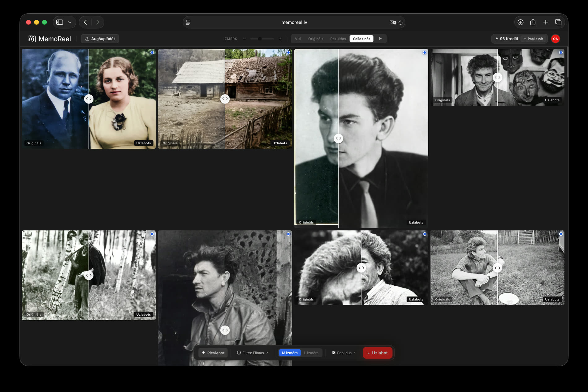This screenshot has width=588, height=392.
Task: Click the Papildināt top-up button
Action: (534, 39)
